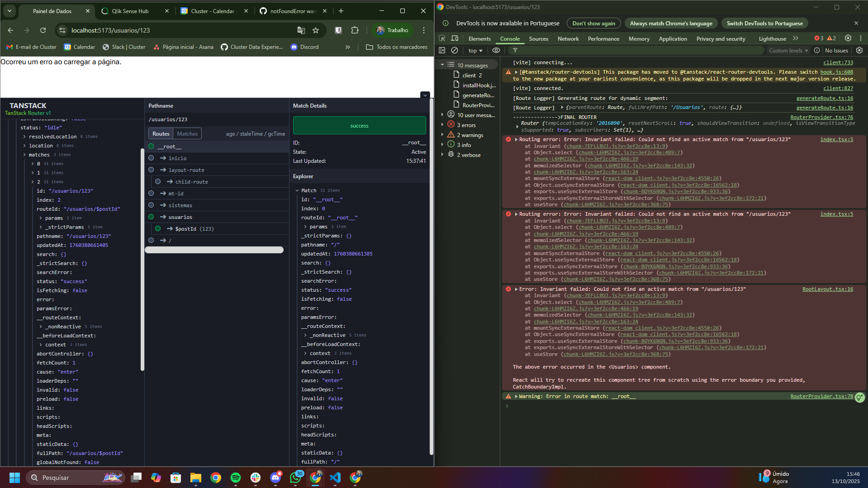Toggle the console sidebar panel
868x488 pixels.
pyautogui.click(x=442, y=50)
